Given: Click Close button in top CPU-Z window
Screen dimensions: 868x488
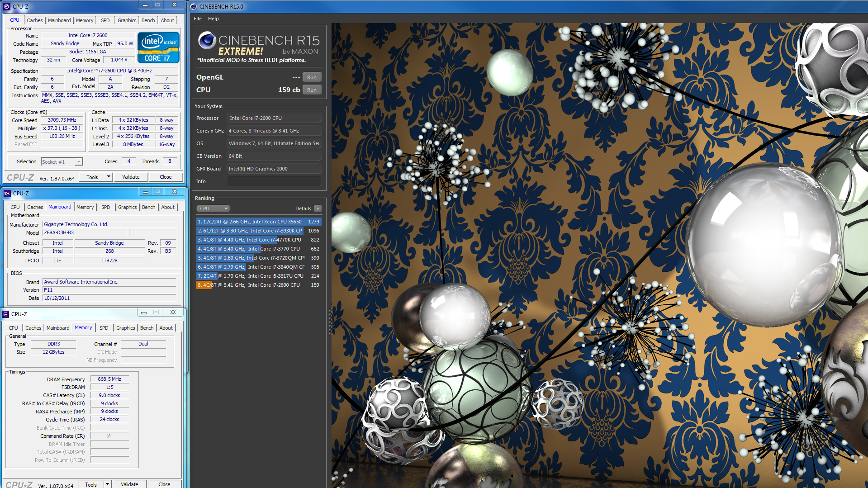Looking at the screenshot, I should (166, 177).
